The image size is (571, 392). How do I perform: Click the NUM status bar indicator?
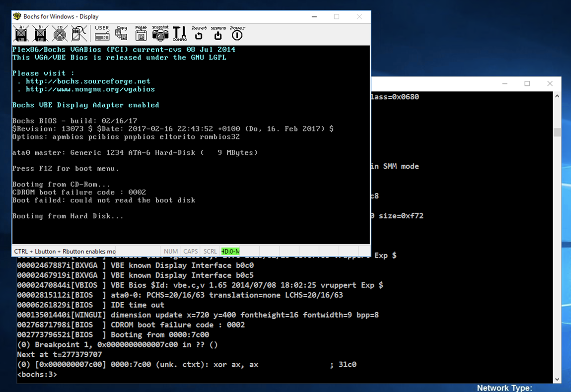170,251
